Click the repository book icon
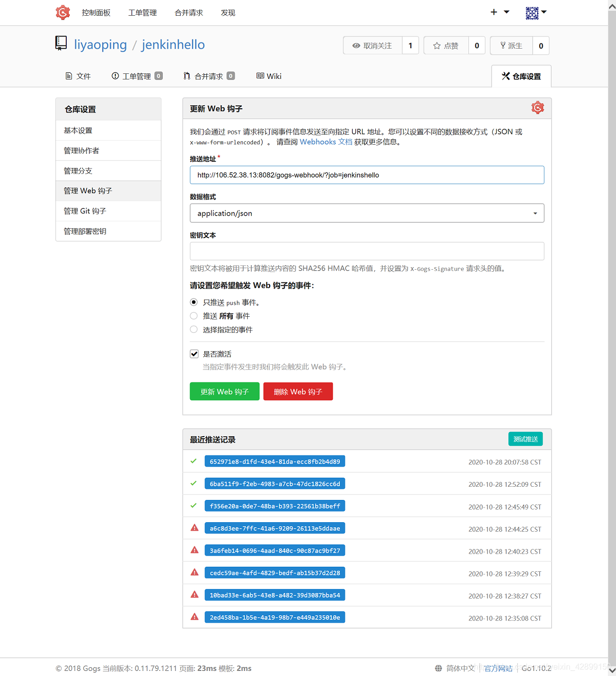The width and height of the screenshot is (616, 676). click(61, 43)
